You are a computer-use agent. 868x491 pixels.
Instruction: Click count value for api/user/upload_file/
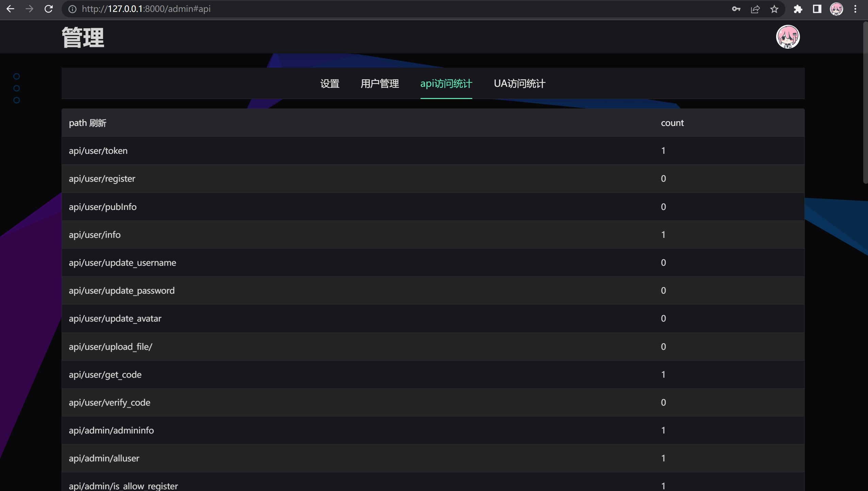point(663,347)
